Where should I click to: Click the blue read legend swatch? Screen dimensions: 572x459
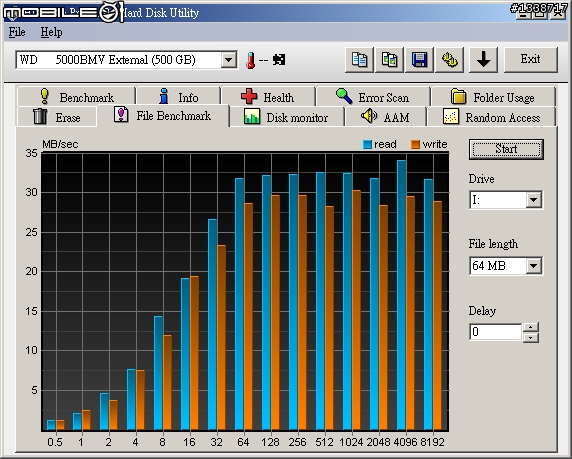point(367,144)
